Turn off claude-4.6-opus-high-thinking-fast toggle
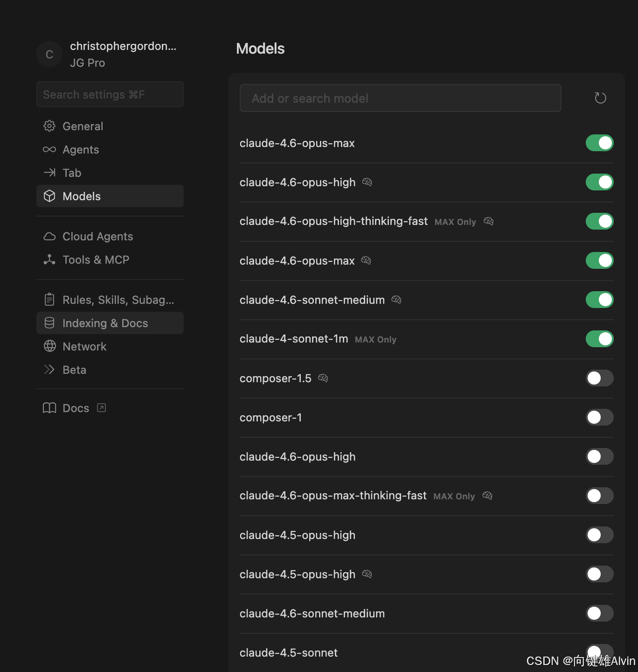Screen dimensions: 638x672 (599, 221)
